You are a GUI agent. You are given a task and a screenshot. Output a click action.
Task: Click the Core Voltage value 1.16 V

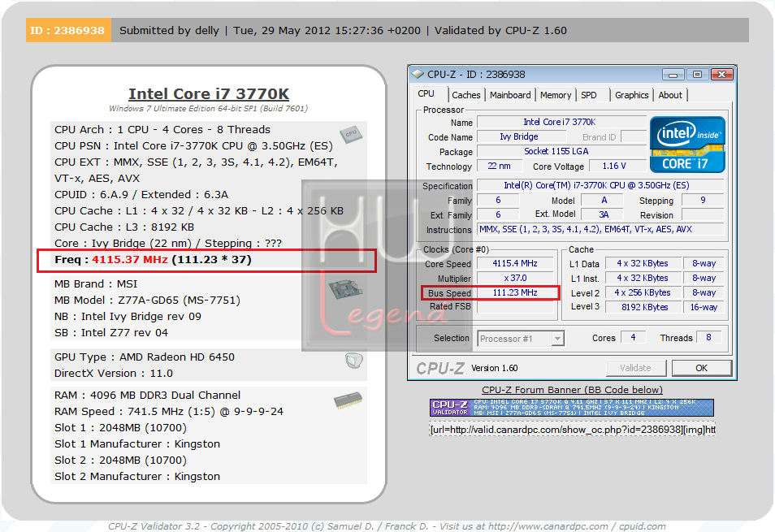(x=617, y=166)
